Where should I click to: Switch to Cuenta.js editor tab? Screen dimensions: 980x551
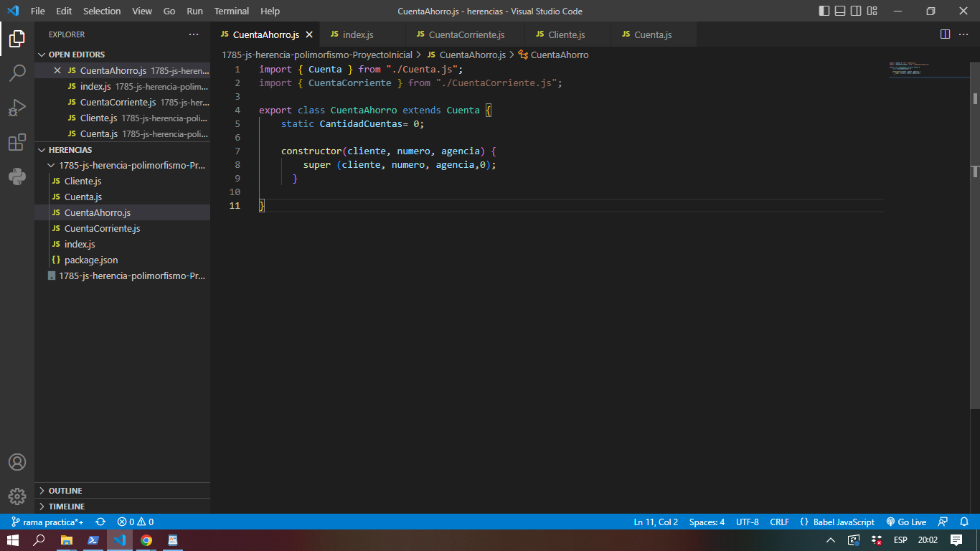[x=654, y=34]
